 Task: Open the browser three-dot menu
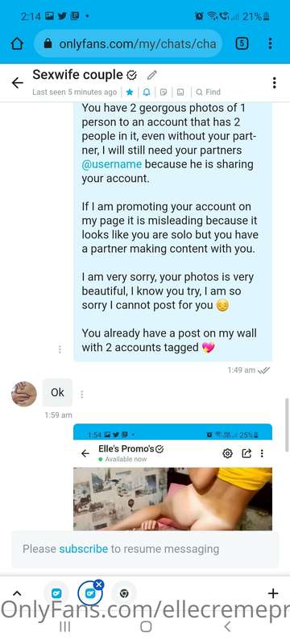click(x=270, y=43)
